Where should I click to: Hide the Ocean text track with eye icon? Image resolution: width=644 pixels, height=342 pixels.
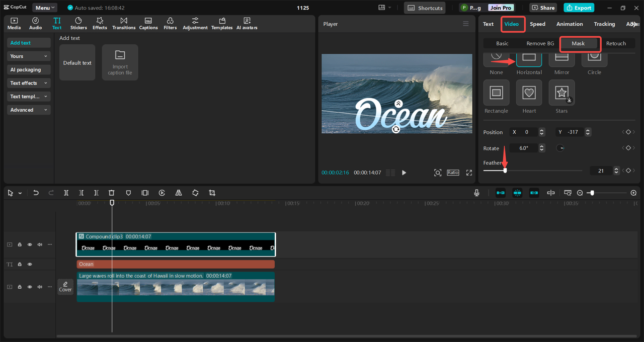pyautogui.click(x=30, y=264)
